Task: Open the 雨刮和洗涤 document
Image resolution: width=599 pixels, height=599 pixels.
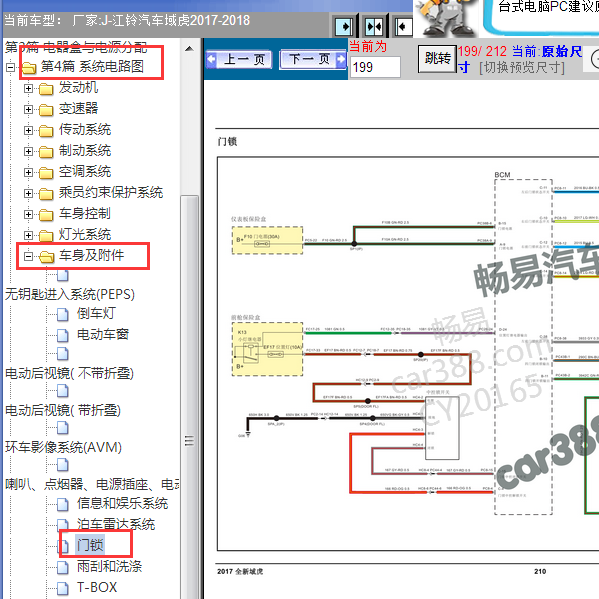Action: [109, 566]
